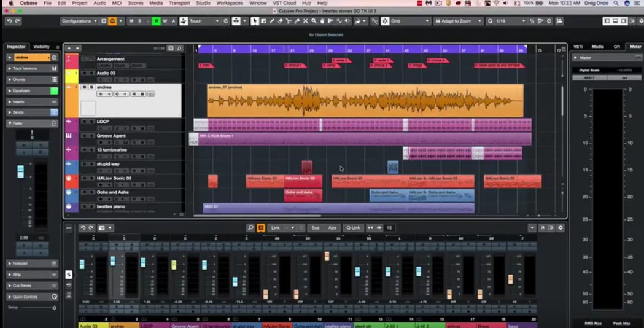Click the Undo arrow in main toolbar
The width and height of the screenshot is (644, 328).
(x=9, y=21)
